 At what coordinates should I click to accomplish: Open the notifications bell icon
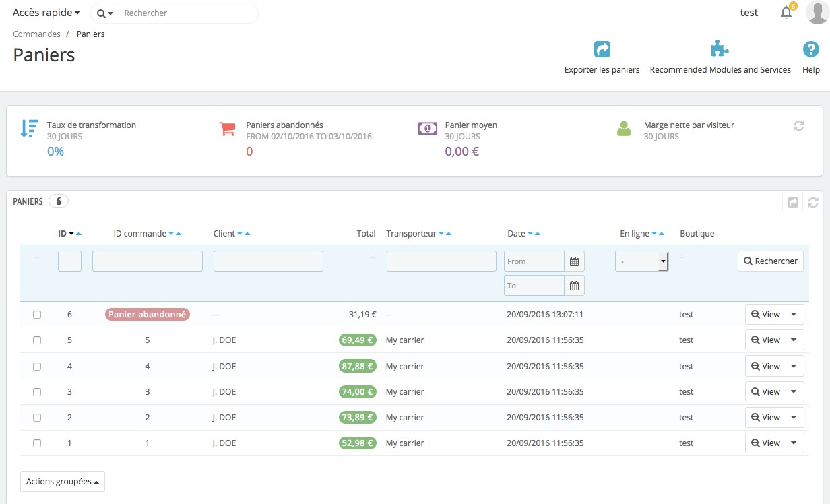click(x=786, y=13)
